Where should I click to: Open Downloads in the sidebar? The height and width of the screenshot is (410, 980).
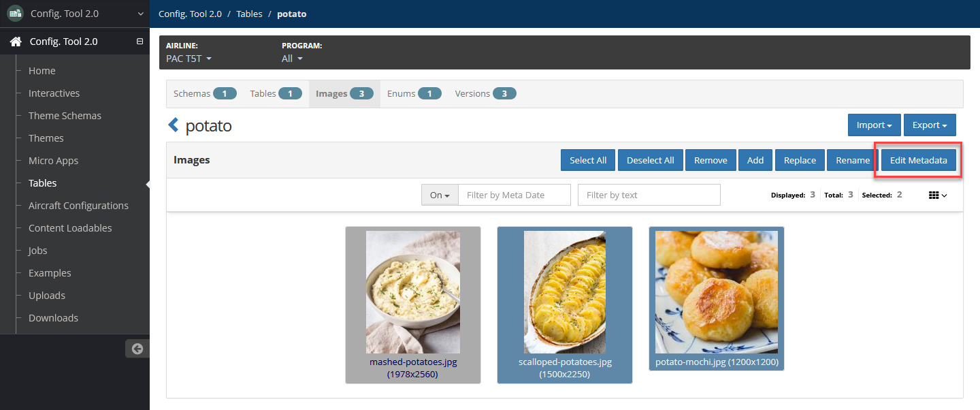(x=53, y=318)
